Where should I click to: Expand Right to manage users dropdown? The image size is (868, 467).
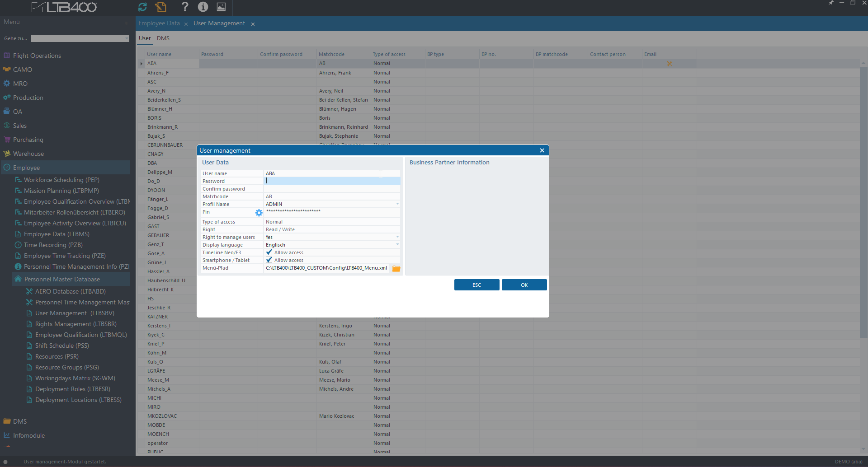pyautogui.click(x=397, y=237)
